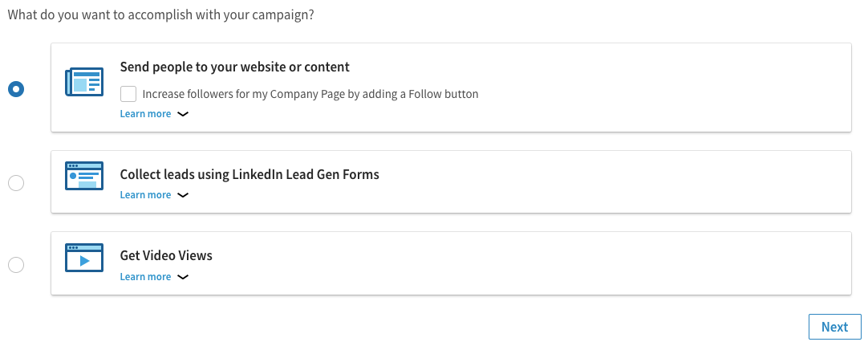Screen dimensions: 868x346
Task: Click the Next button
Action: [835, 327]
